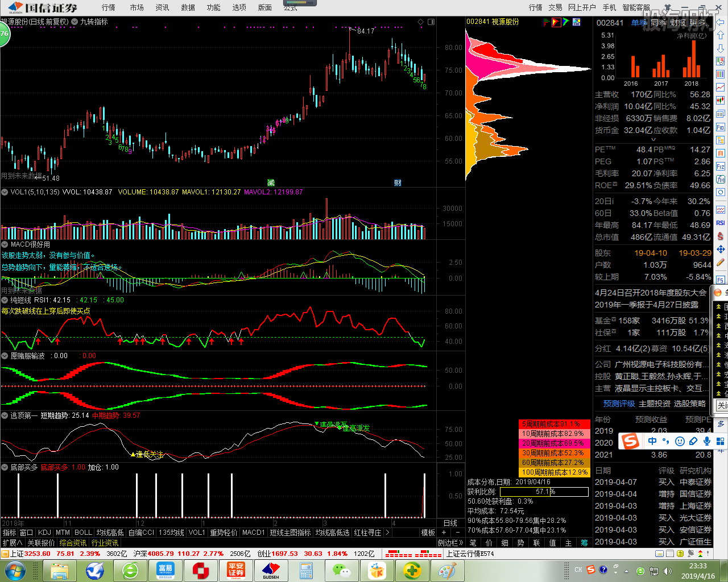Collapse the VOL1 indicator panel arrow
728x582 pixels.
(5, 192)
